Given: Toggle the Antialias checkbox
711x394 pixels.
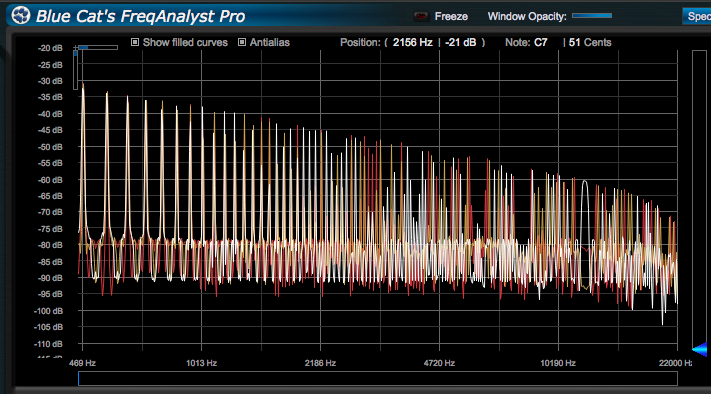Looking at the screenshot, I should (242, 42).
